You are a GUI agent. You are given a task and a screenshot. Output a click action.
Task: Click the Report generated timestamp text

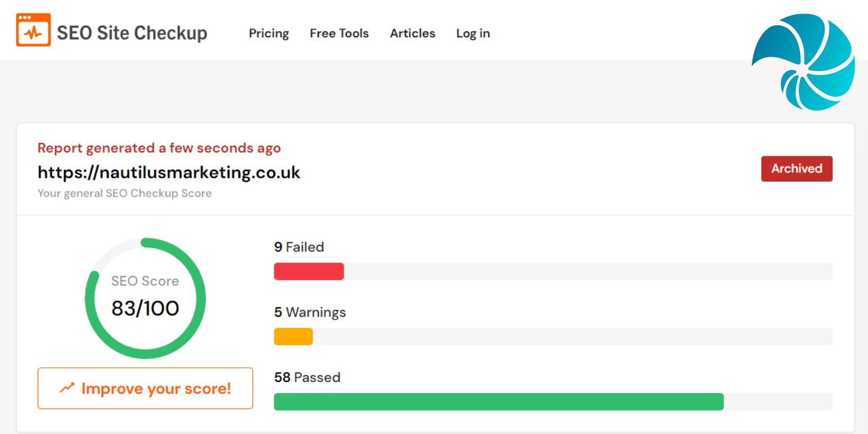tap(159, 148)
